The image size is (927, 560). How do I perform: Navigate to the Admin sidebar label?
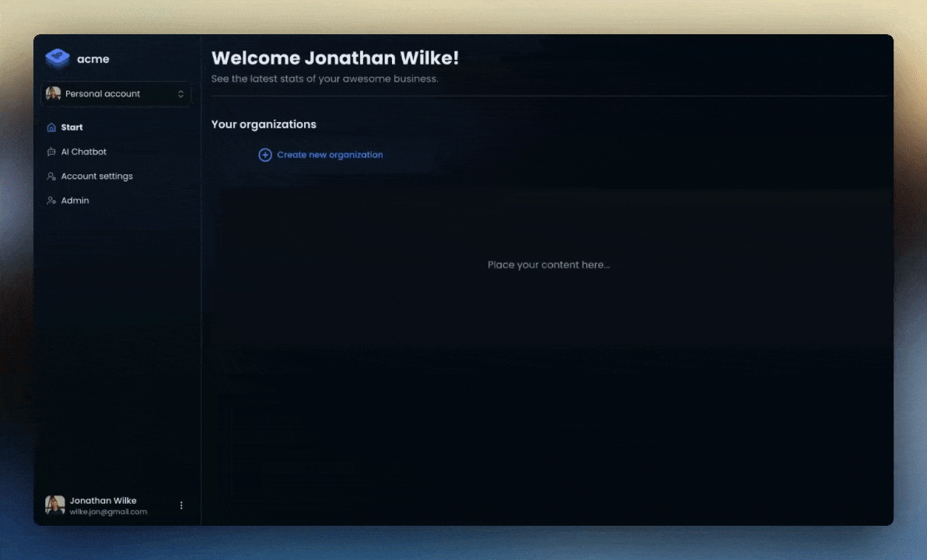pyautogui.click(x=75, y=201)
